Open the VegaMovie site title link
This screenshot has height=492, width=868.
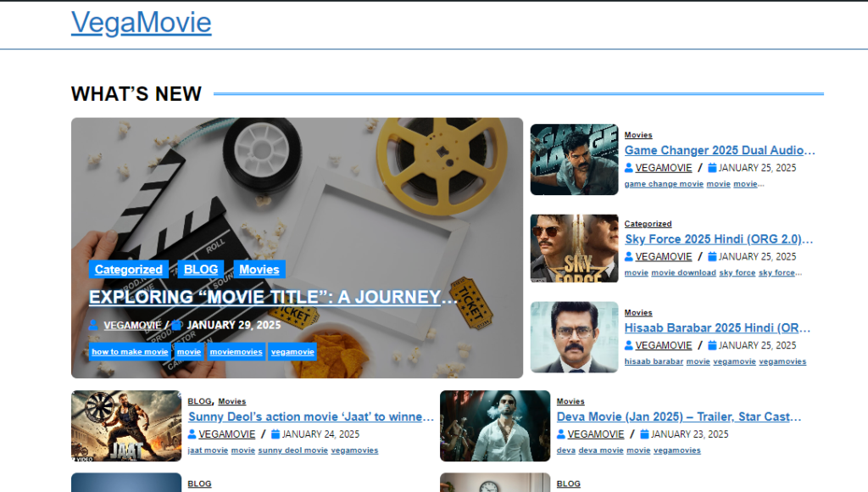(142, 23)
